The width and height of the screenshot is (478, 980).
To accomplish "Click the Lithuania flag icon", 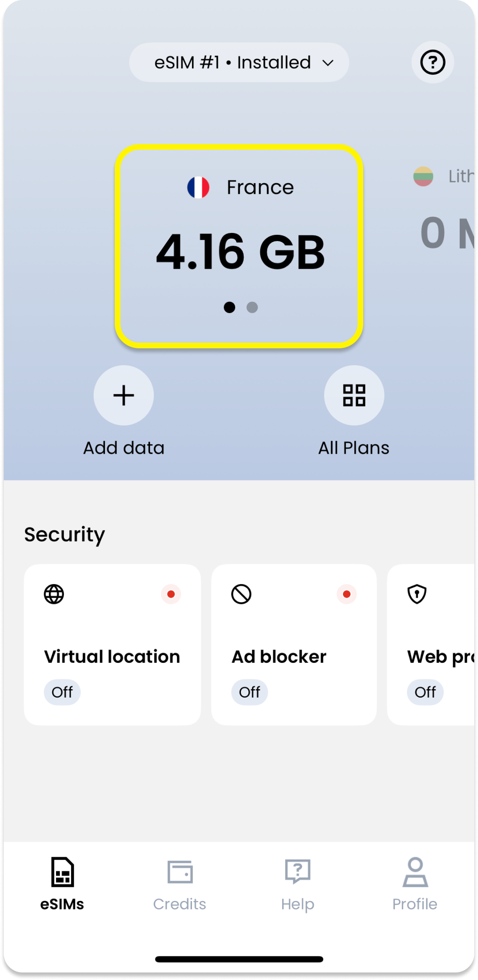I will pos(423,177).
